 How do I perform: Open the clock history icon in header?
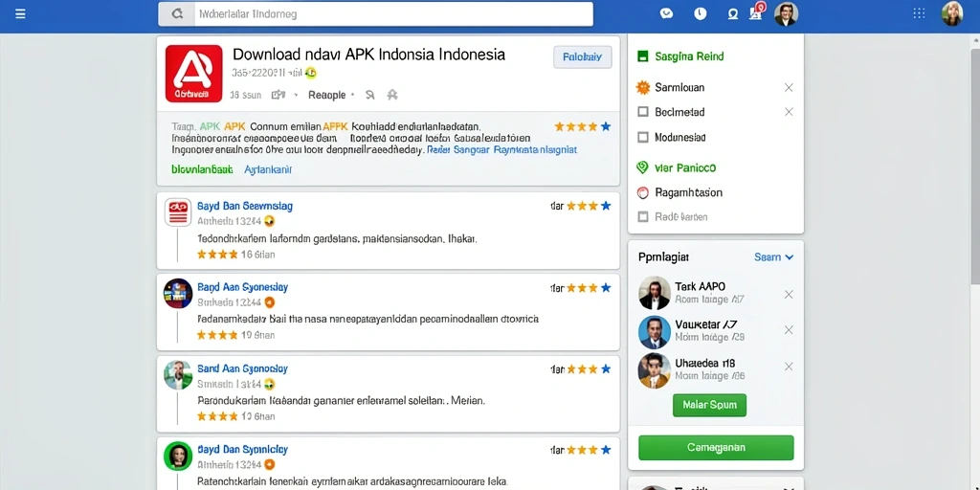(700, 13)
